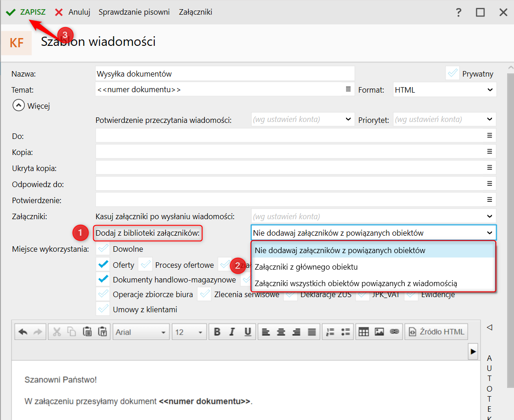Insert an image into the message
Screen dimensions: 514x420
click(379, 332)
